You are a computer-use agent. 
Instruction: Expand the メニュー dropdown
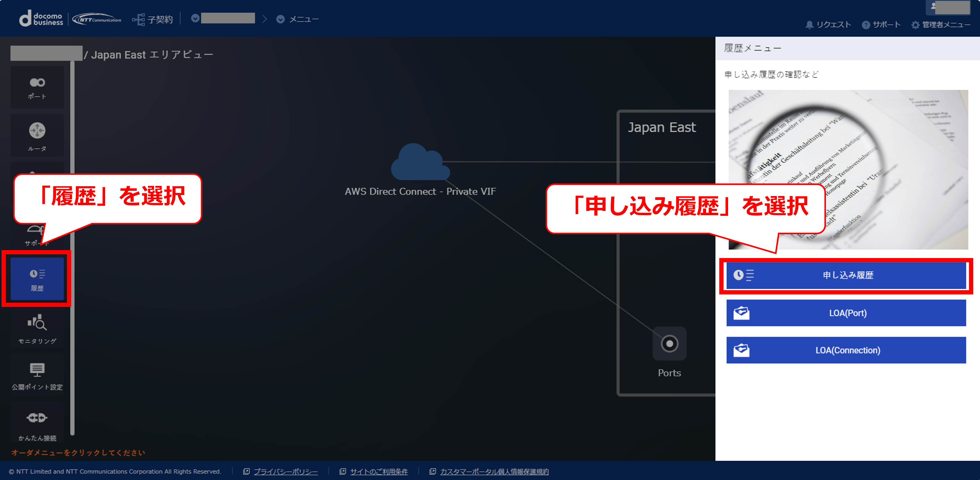point(297,19)
